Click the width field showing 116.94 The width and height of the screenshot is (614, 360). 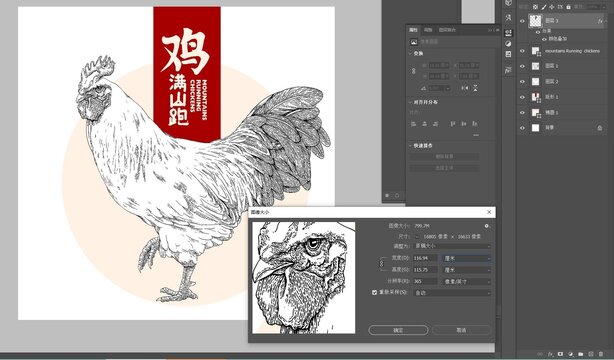[425, 259]
